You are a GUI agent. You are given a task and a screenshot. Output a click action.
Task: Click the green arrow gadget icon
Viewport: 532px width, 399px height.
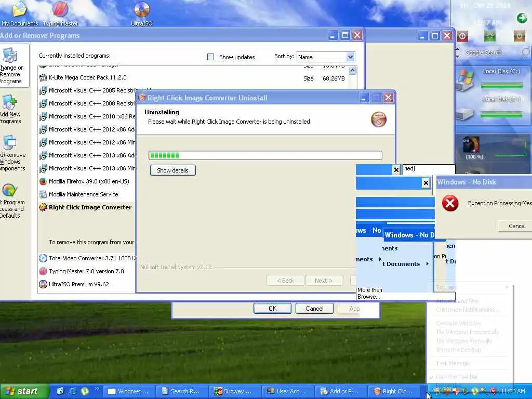click(522, 18)
